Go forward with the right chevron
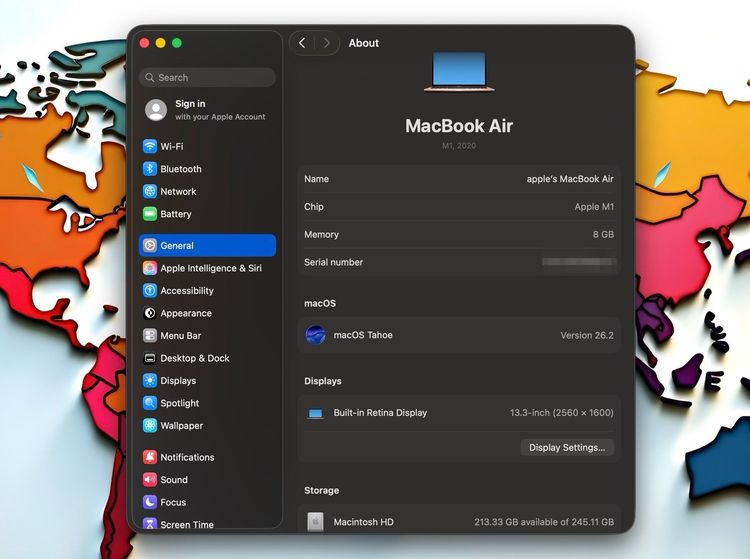This screenshot has width=750, height=559. [x=327, y=43]
